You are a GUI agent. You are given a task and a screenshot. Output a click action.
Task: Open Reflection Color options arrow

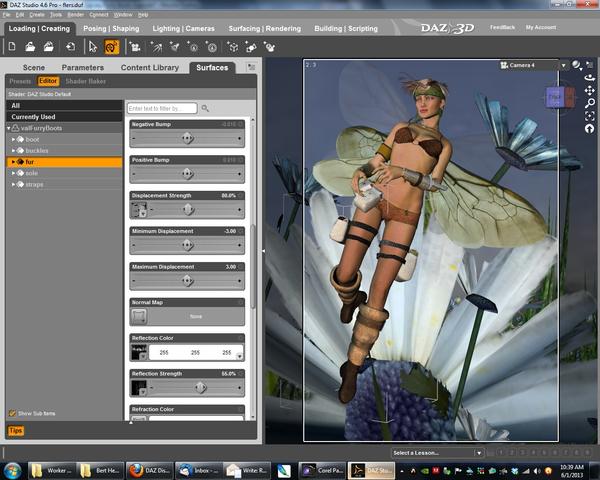pos(240,356)
